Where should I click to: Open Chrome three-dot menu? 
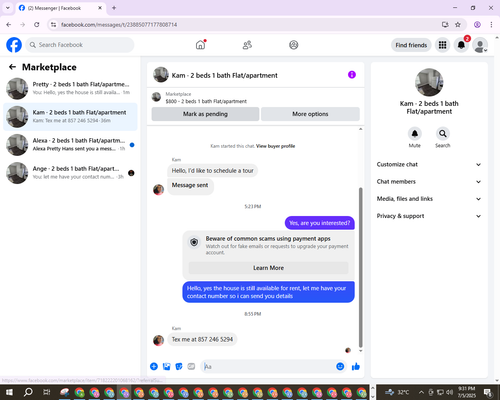[x=491, y=25]
